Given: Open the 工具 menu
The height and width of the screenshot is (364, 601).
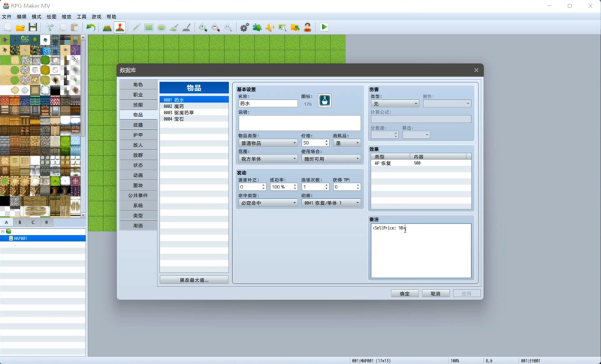Looking at the screenshot, I should pos(81,17).
